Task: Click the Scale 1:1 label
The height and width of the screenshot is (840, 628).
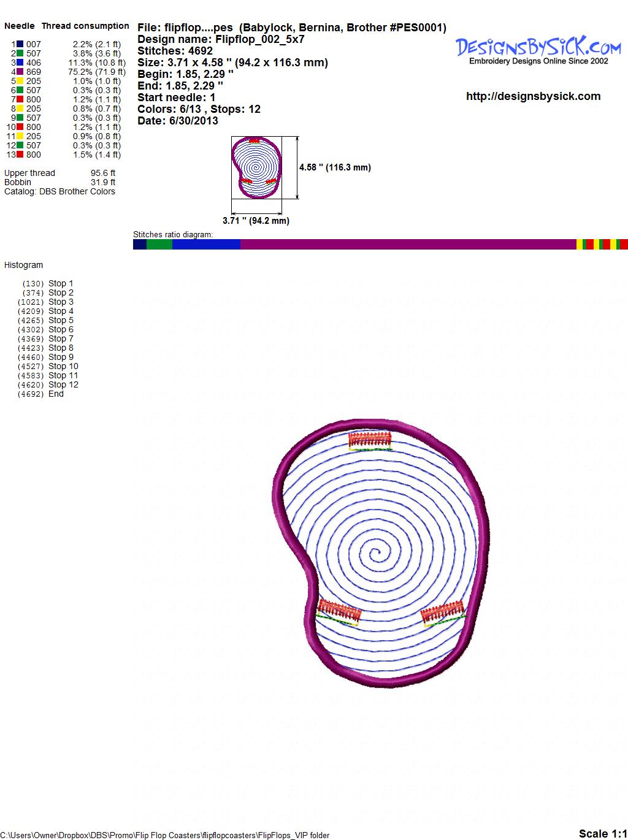Action: pyautogui.click(x=602, y=833)
